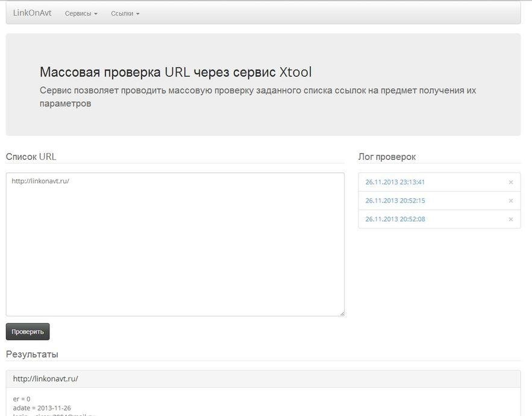The width and height of the screenshot is (532, 416).
Task: Dismiss the 26.11.2013 20:52:08 log entry
Action: [x=511, y=219]
